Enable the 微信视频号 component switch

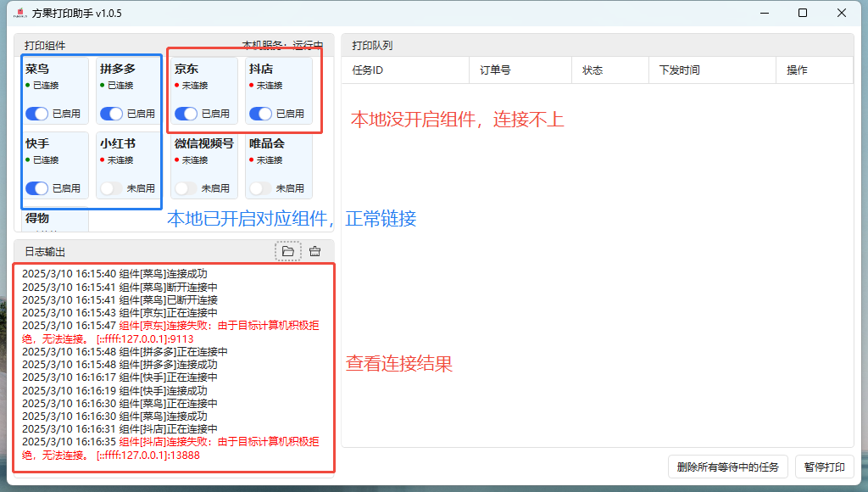pyautogui.click(x=186, y=188)
